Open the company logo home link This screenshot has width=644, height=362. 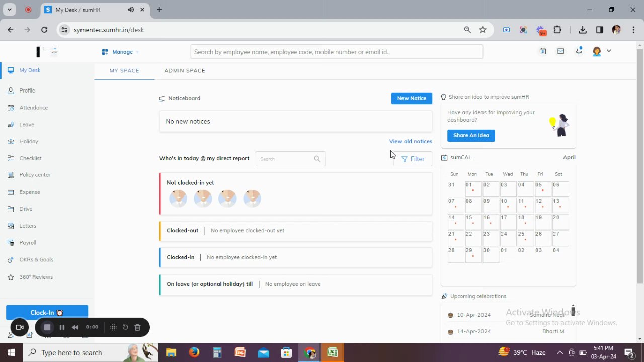coord(47,51)
